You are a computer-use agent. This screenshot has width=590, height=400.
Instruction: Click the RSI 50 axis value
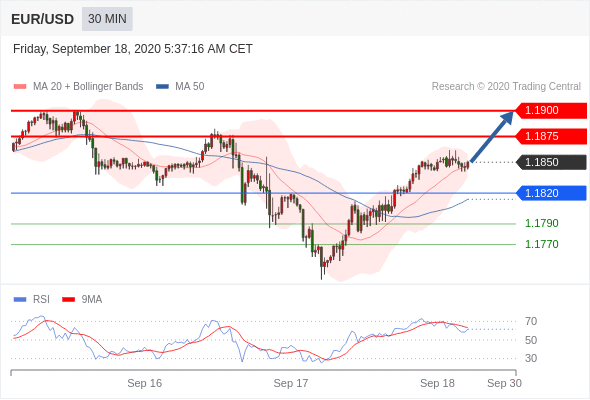click(531, 340)
